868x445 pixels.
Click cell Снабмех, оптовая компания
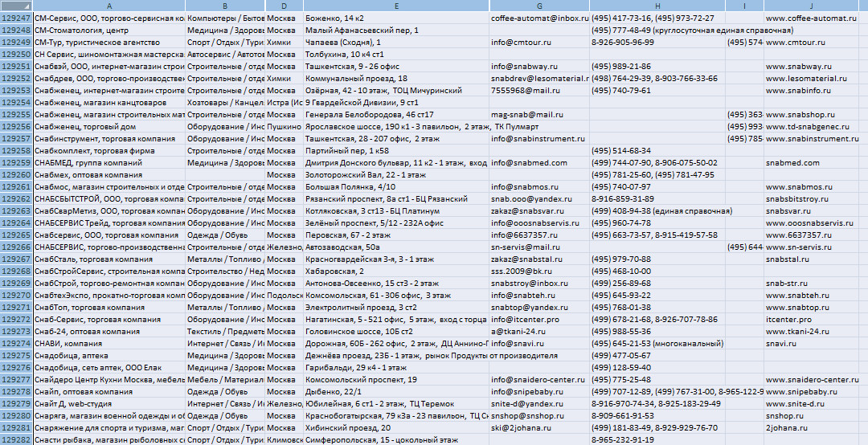109,175
